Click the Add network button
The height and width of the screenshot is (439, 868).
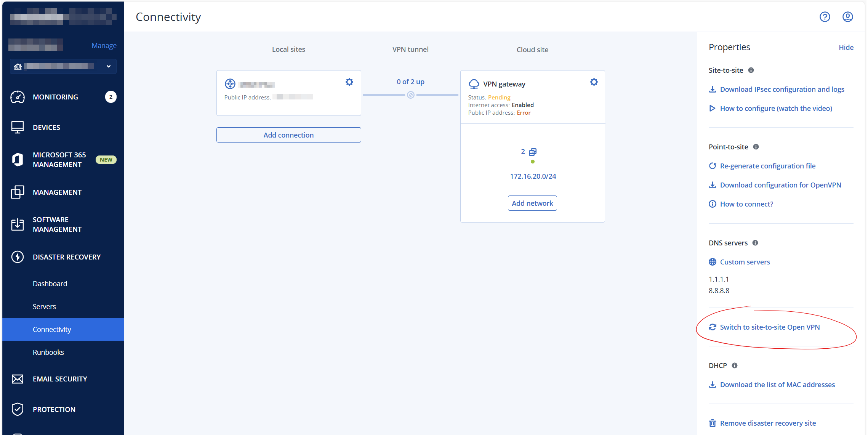[532, 203]
